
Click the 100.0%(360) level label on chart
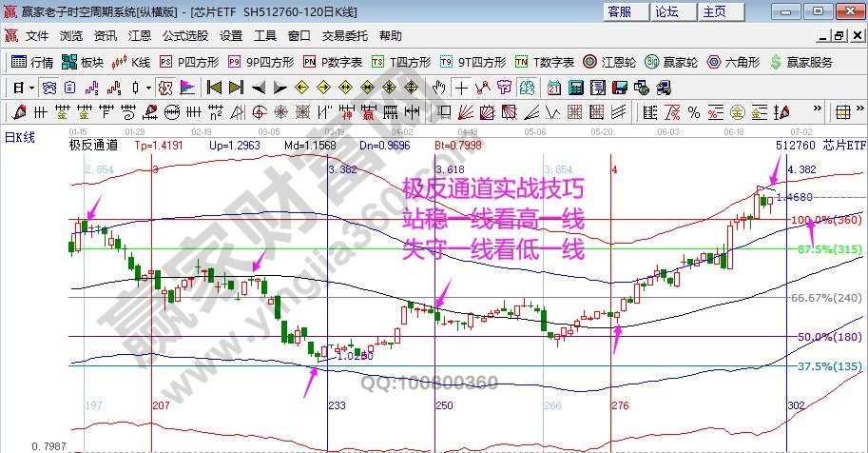(825, 220)
